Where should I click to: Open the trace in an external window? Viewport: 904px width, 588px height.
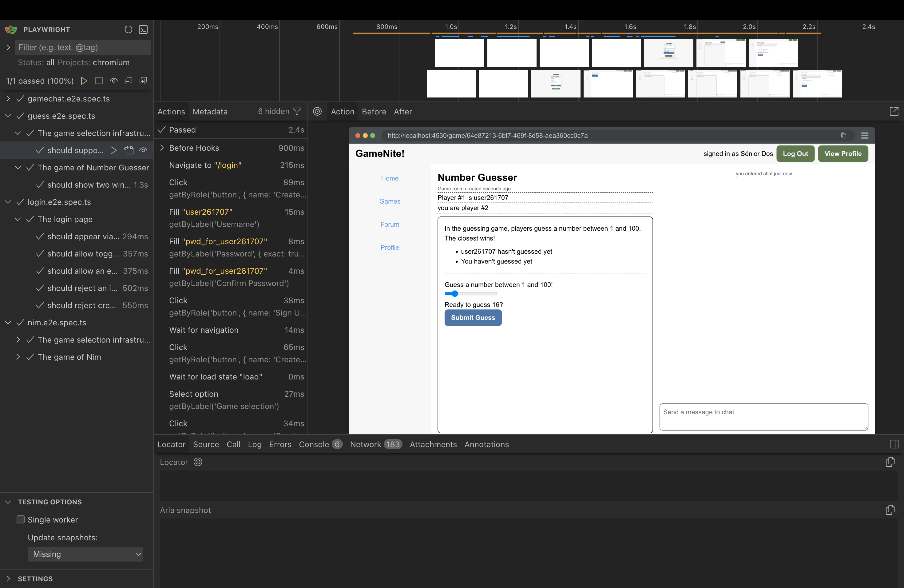[x=894, y=111]
